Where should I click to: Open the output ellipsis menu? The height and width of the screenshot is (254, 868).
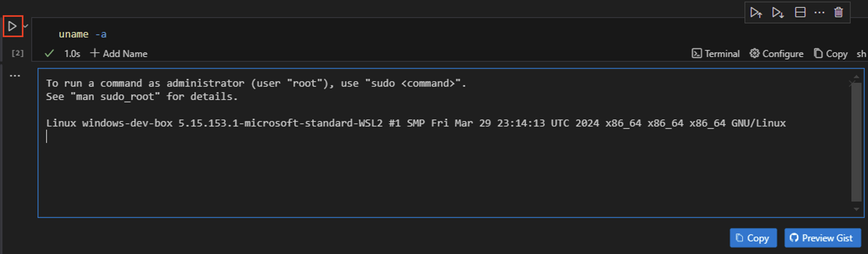(15, 75)
